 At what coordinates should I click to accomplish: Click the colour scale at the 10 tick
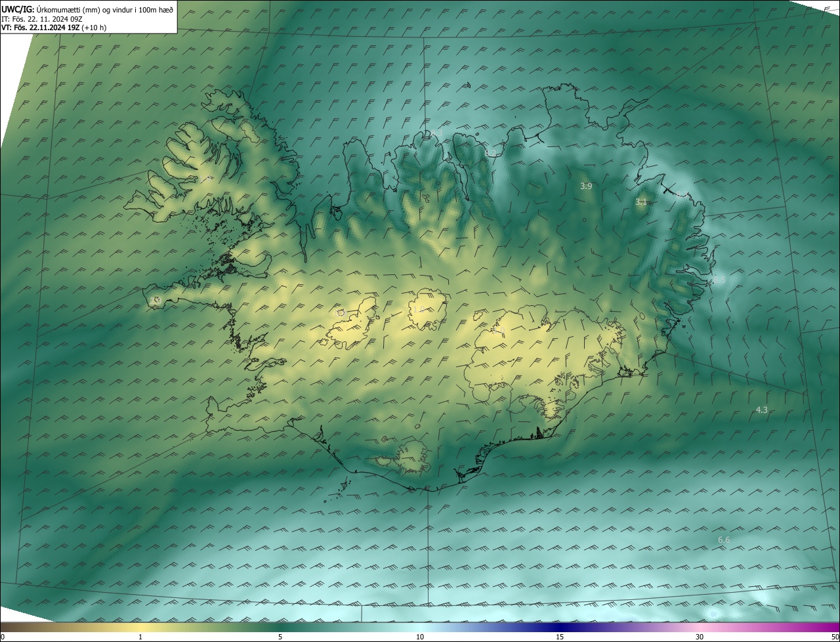[420, 637]
